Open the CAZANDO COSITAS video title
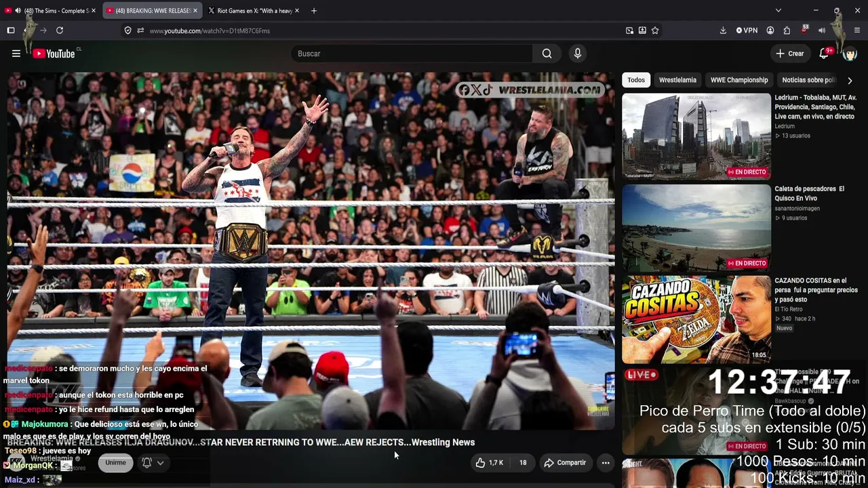The image size is (868, 488). pyautogui.click(x=816, y=289)
